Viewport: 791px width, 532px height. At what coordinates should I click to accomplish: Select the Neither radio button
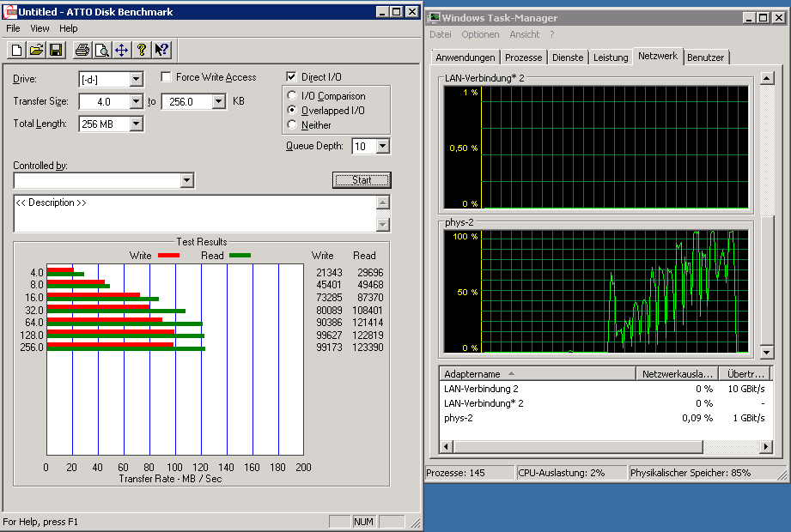pos(292,124)
